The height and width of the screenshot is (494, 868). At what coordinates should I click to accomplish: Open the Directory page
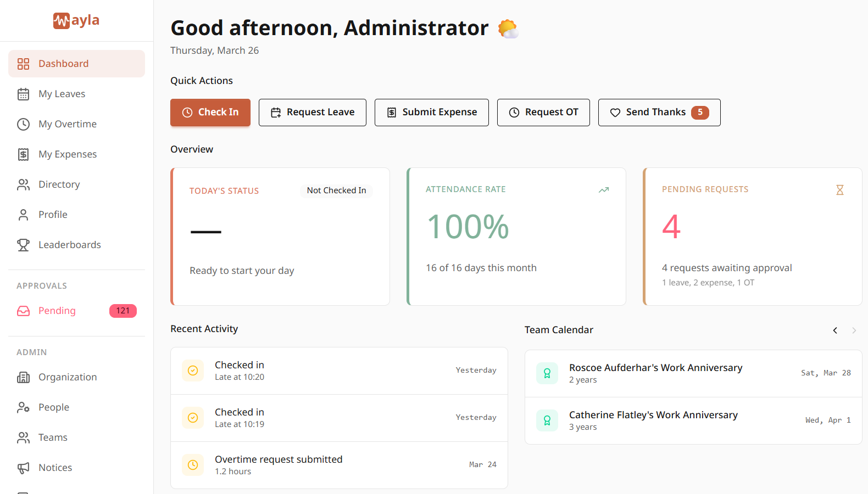(76, 184)
